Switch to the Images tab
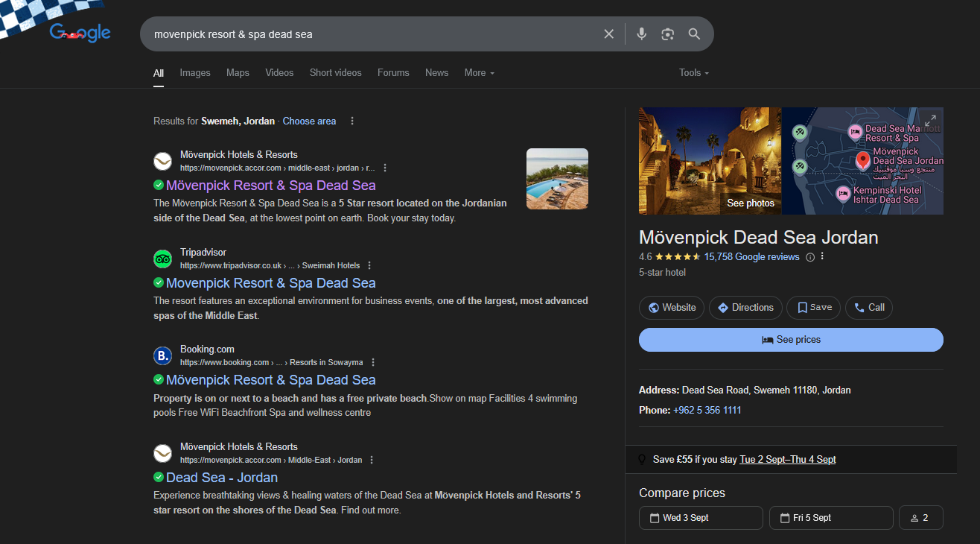Screen dimensions: 980x544 [195, 72]
